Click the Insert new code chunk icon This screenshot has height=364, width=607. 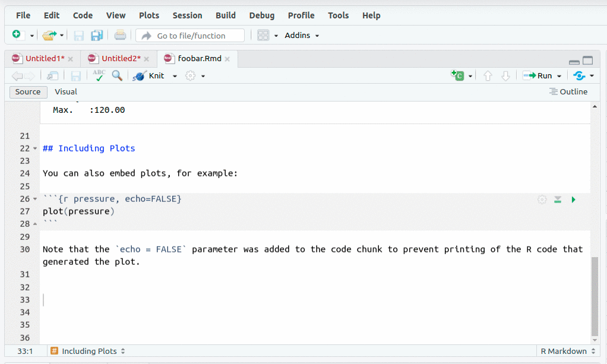tap(457, 75)
